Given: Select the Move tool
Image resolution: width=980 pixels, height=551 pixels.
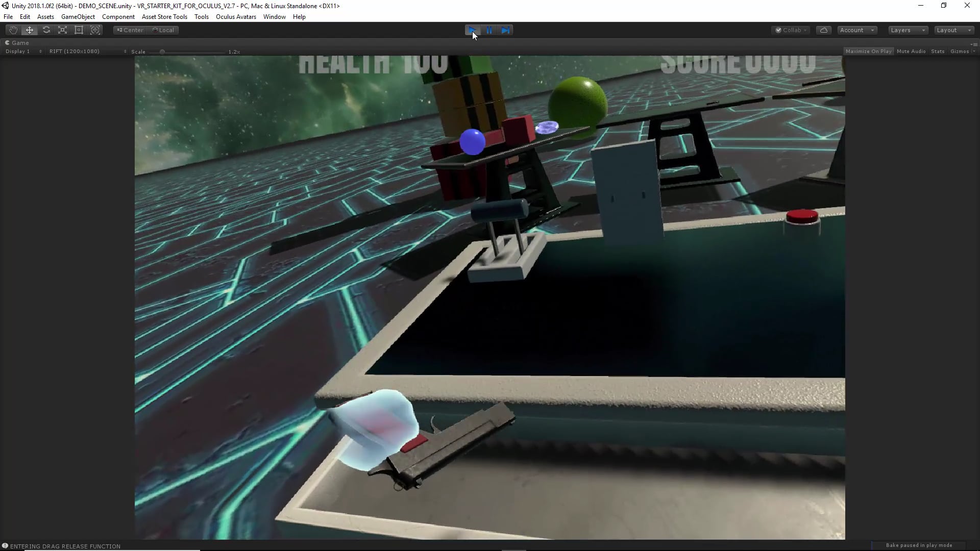Looking at the screenshot, I should click(29, 30).
